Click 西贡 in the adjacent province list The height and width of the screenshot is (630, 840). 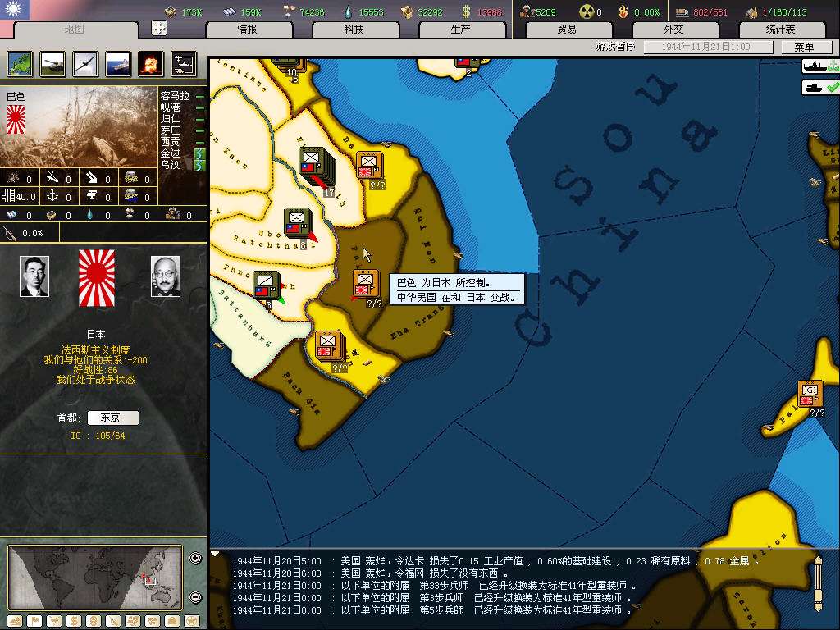171,141
